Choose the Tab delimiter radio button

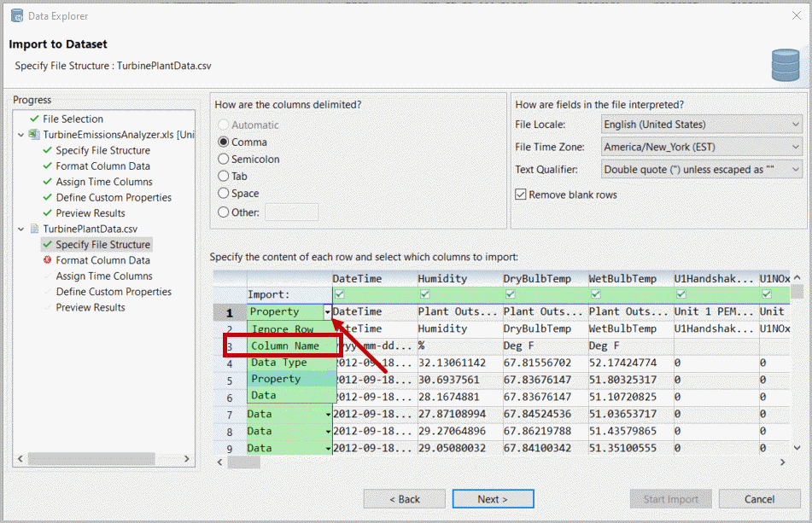(x=224, y=177)
